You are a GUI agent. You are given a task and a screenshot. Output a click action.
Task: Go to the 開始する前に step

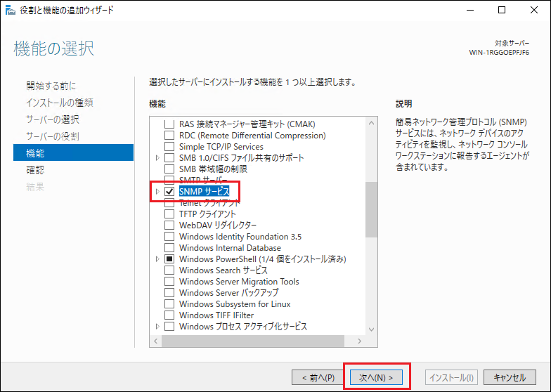(x=51, y=86)
